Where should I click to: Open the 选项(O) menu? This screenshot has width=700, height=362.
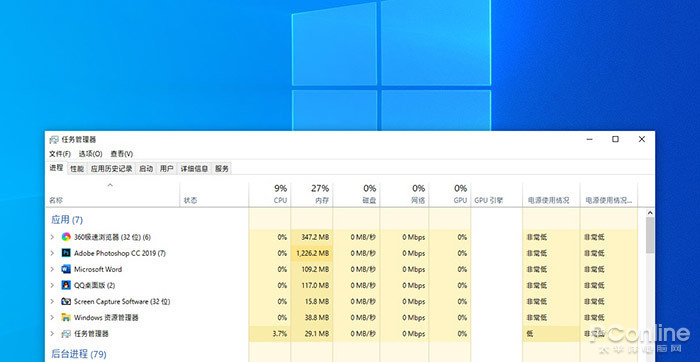(x=91, y=154)
